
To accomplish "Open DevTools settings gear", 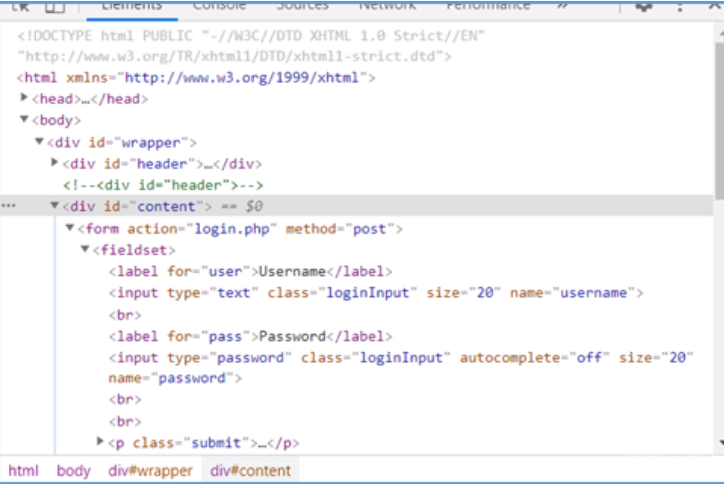I will [644, 6].
